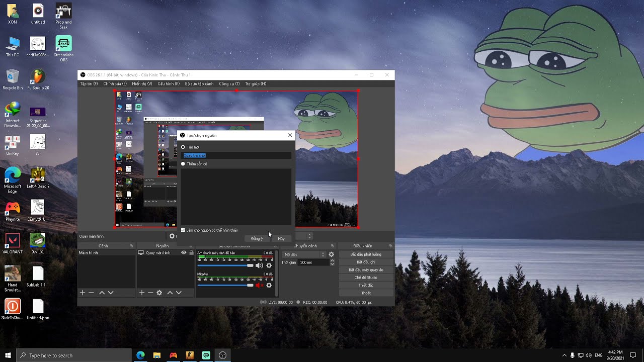This screenshot has height=362, width=644.
Task: Click the source name input field
Action: click(236, 155)
